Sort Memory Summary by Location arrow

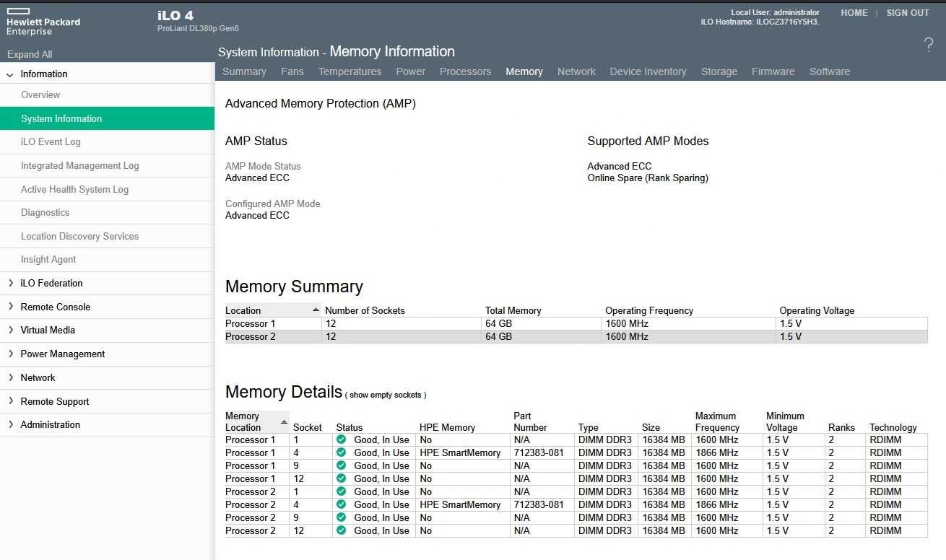click(316, 310)
